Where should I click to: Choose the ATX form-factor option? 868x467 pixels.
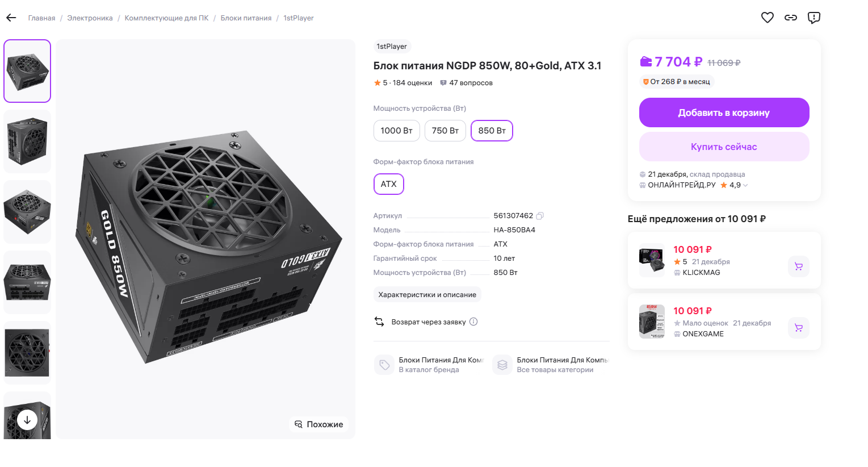click(x=389, y=184)
